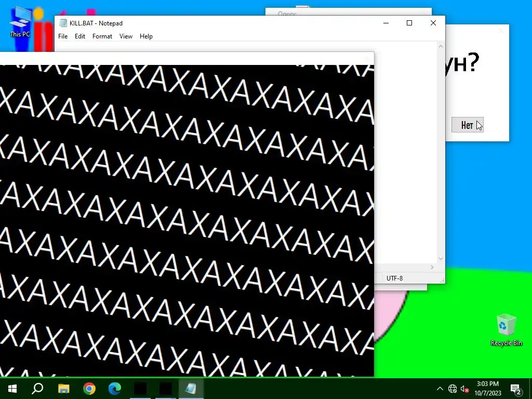
Task: Show hidden system tray icons
Action: (x=440, y=389)
